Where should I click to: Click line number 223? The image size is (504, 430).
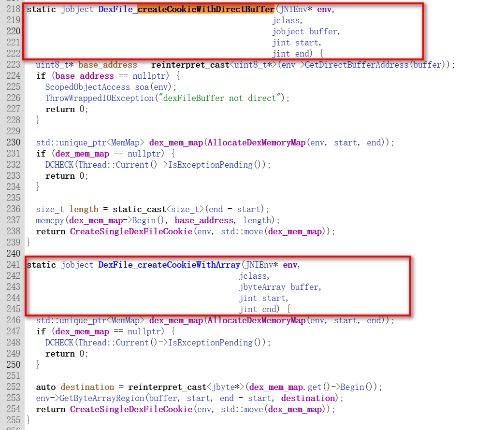[14, 65]
